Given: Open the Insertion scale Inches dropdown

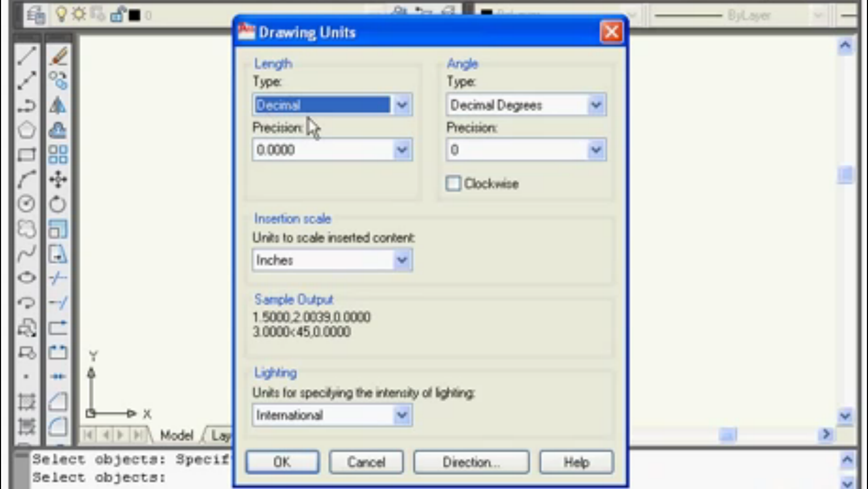Looking at the screenshot, I should (332, 260).
